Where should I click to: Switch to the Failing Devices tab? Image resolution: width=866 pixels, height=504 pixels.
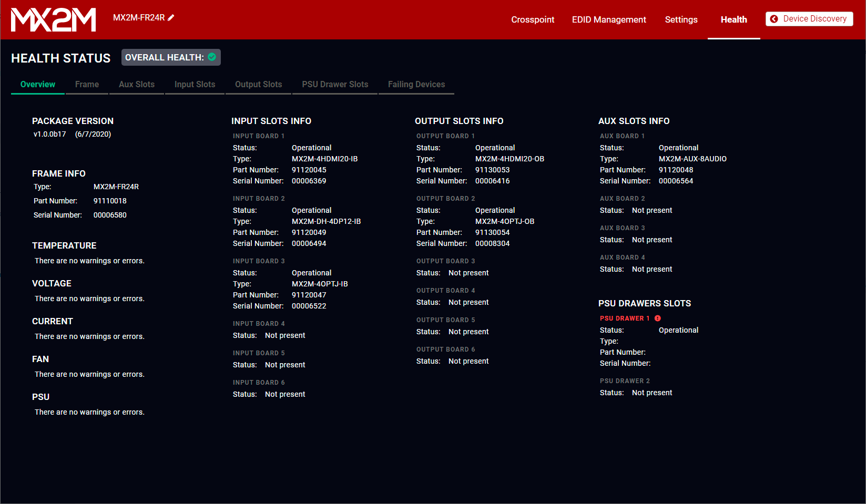pyautogui.click(x=416, y=85)
